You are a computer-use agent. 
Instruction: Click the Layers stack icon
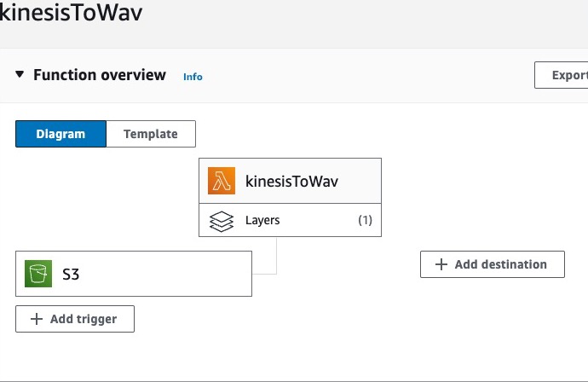point(222,221)
